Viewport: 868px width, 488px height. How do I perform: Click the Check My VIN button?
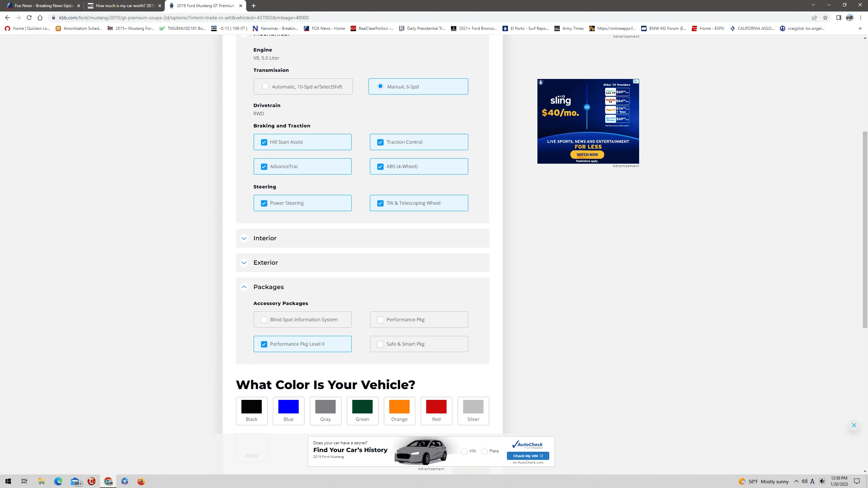(x=528, y=456)
